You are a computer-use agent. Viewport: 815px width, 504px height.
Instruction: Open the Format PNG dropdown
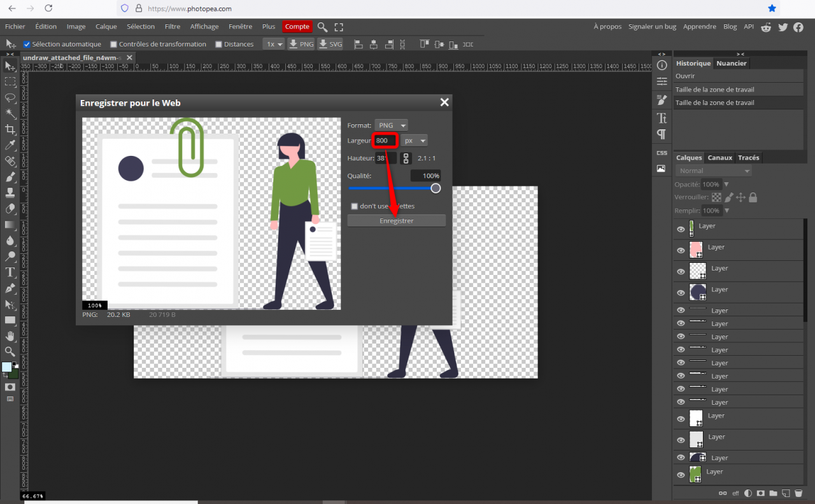tap(391, 125)
